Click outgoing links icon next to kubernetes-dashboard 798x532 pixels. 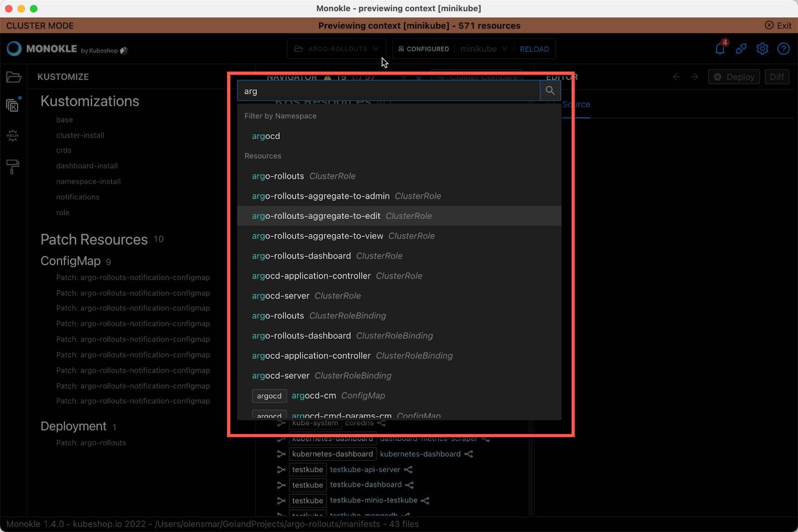tap(469, 454)
